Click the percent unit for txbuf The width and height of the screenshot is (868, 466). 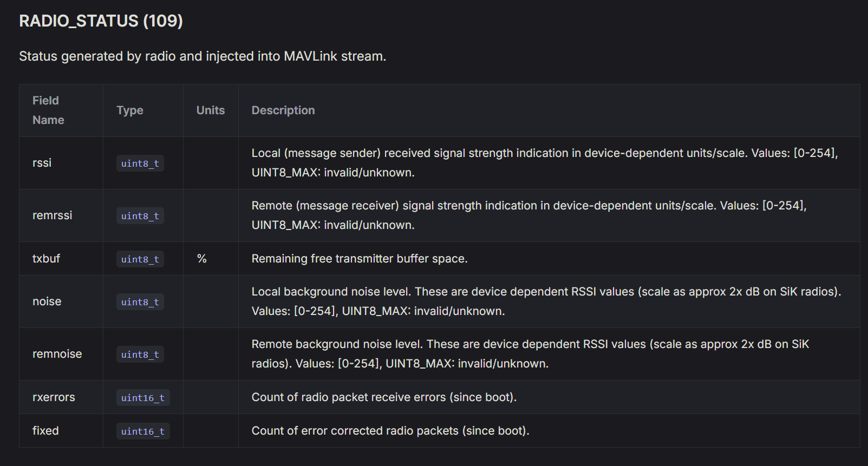[x=202, y=259]
